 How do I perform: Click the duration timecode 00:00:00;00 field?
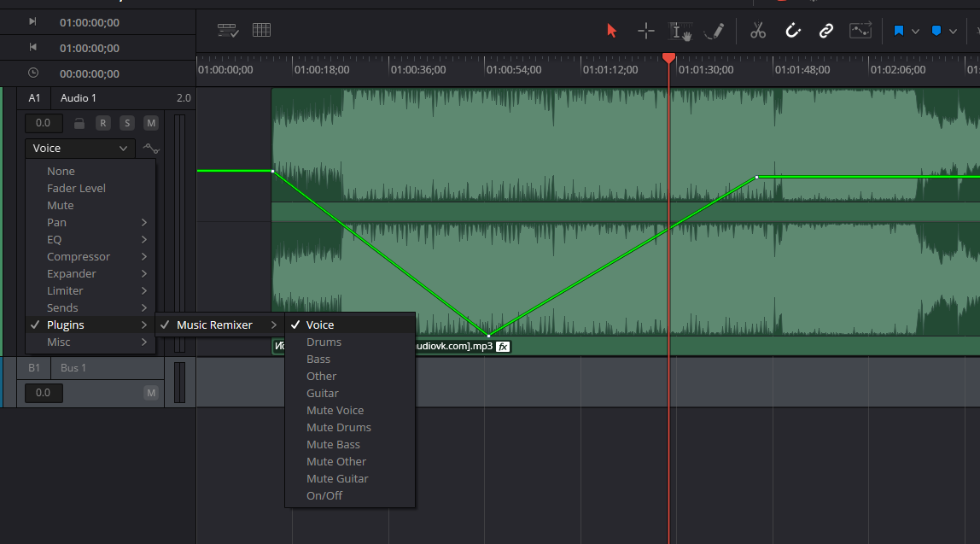(90, 73)
